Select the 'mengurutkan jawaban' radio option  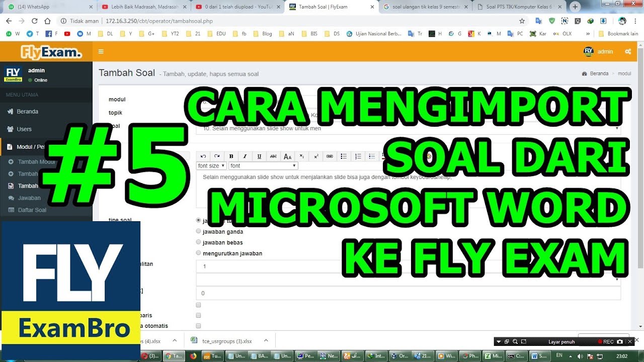pos(198,253)
